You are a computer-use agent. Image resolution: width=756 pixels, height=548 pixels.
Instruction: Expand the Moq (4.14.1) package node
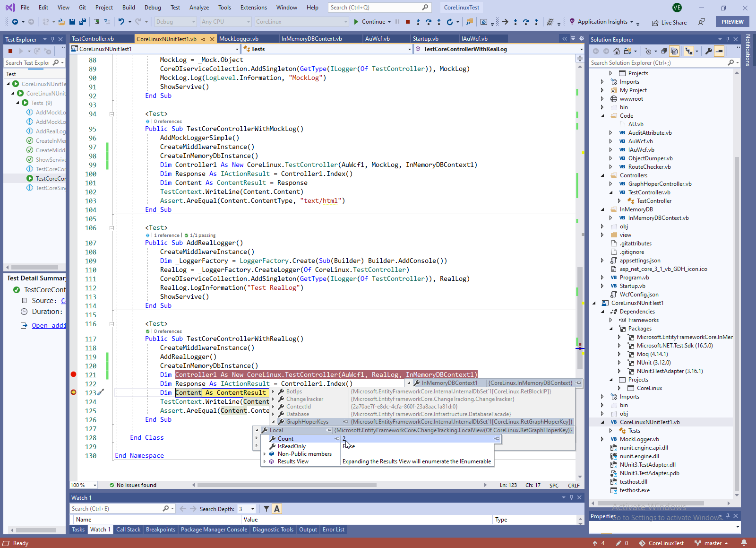click(x=619, y=354)
